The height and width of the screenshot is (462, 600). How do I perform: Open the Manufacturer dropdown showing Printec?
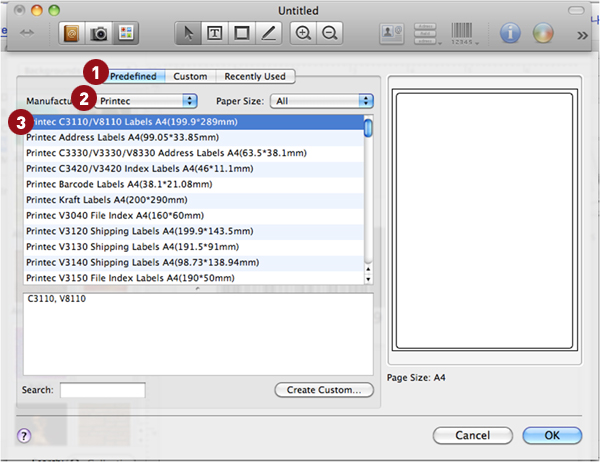tap(146, 101)
